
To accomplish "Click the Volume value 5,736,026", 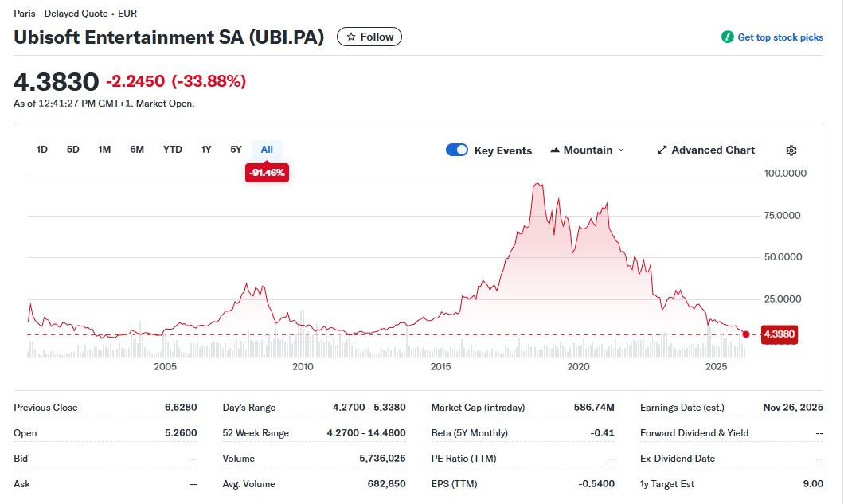I will (382, 459).
